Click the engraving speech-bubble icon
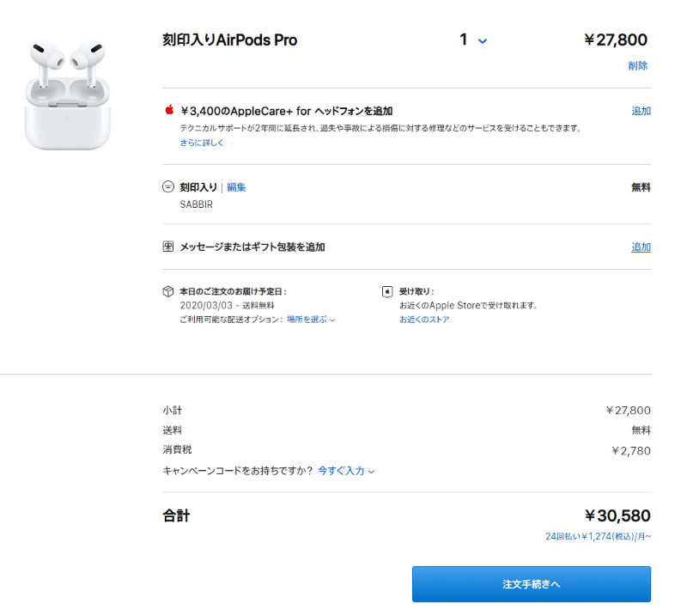 (x=168, y=186)
